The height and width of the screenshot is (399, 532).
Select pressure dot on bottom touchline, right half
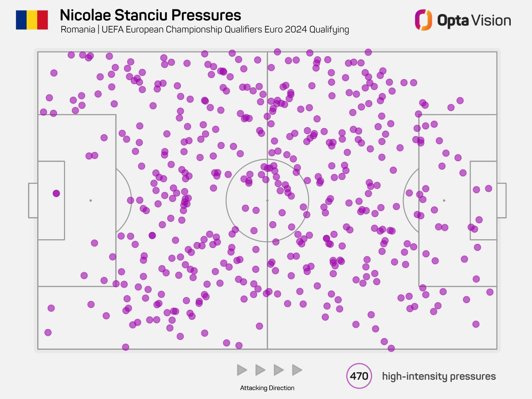click(391, 348)
